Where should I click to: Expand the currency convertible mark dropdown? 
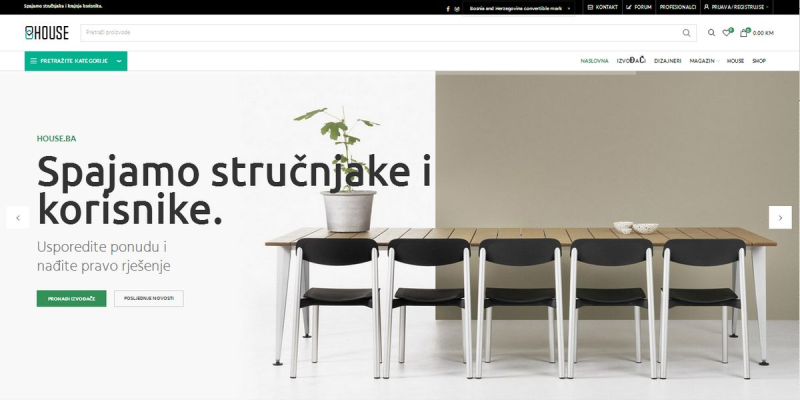(x=518, y=9)
